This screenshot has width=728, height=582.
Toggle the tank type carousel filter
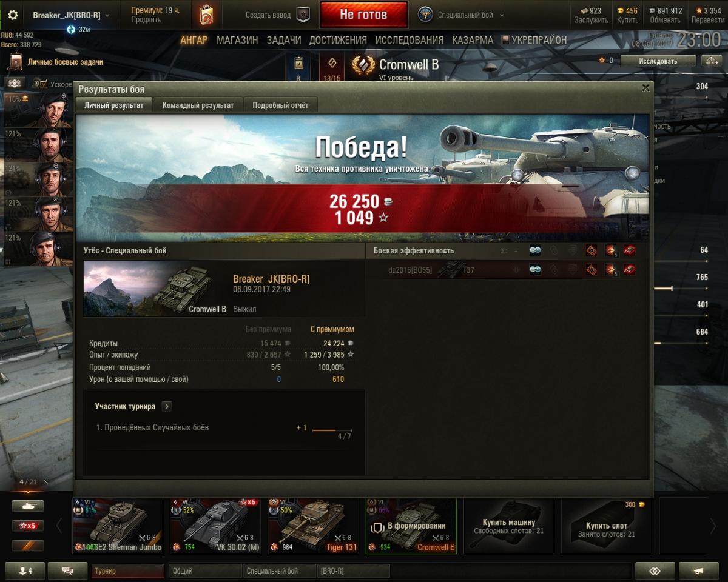28,506
